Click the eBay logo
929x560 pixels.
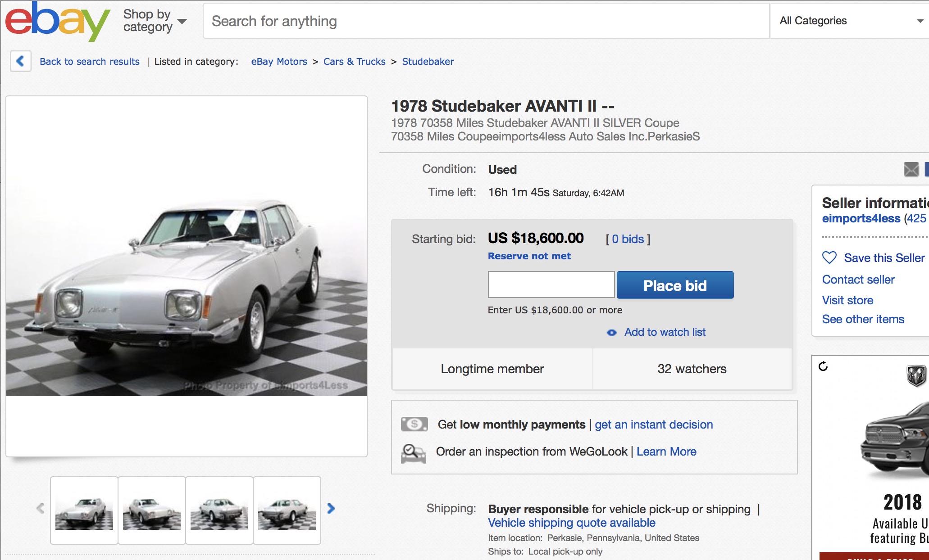[57, 21]
